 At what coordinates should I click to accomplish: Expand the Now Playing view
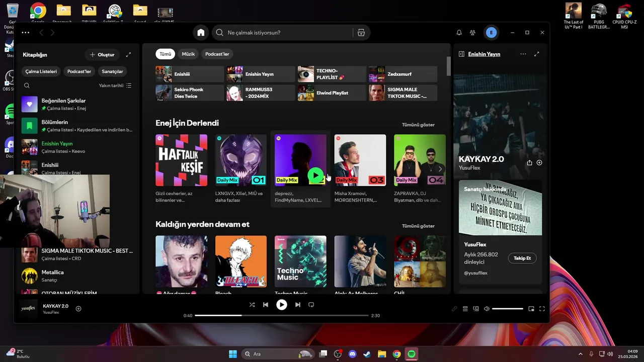pyautogui.click(x=536, y=54)
